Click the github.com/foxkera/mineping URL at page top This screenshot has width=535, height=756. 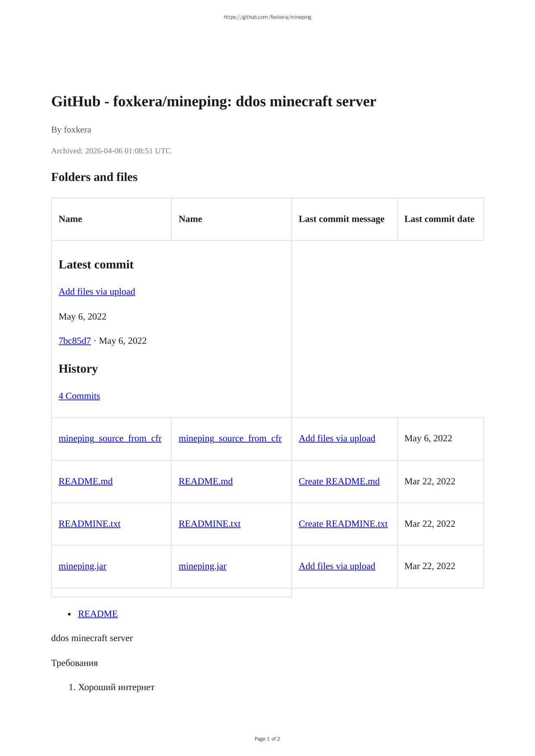tap(267, 17)
